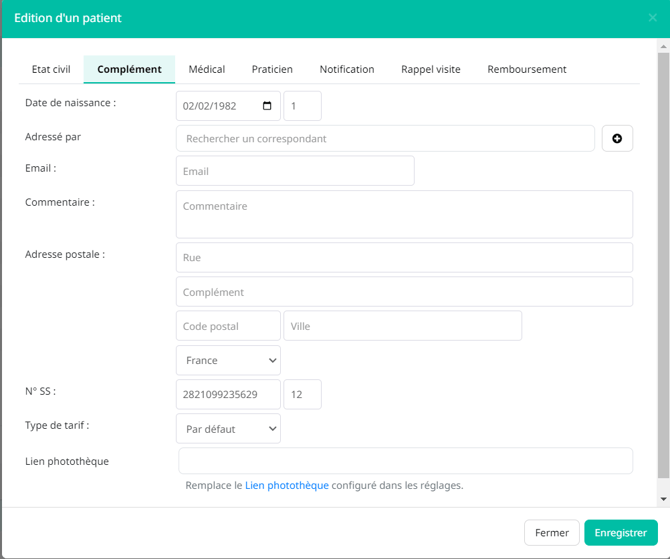This screenshot has height=559, width=670.
Task: Follow the Lien photothèque hyperlink
Action: point(287,486)
